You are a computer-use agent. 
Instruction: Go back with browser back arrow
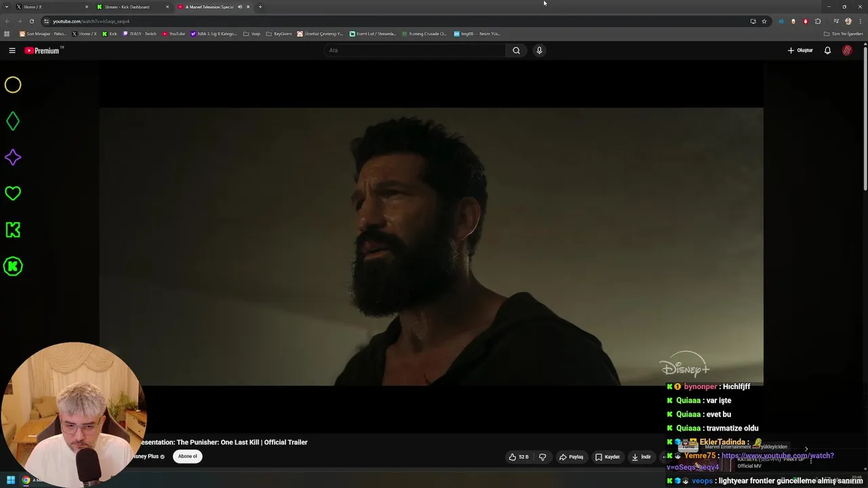click(x=7, y=21)
